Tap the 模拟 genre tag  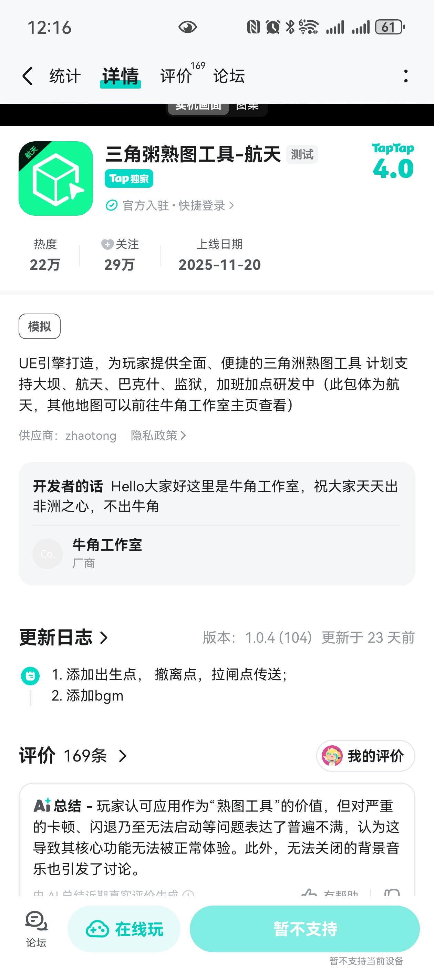click(x=40, y=326)
